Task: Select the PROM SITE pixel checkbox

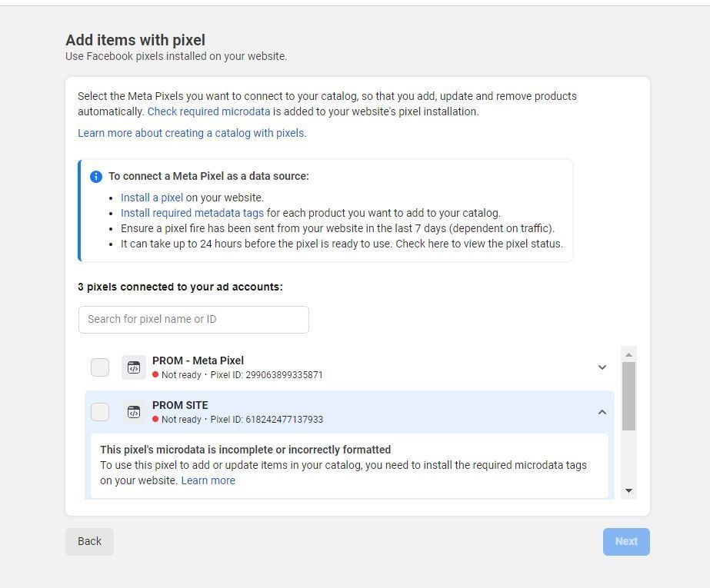Action: (x=100, y=412)
